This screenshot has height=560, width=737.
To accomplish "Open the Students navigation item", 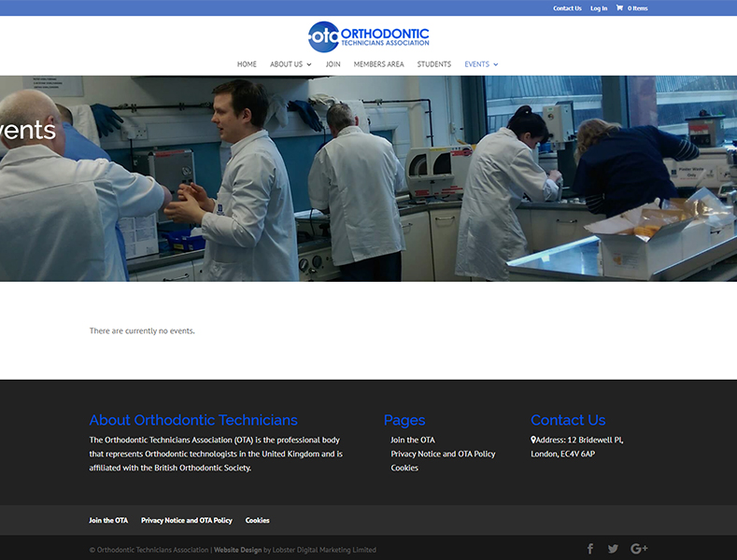I will click(x=433, y=64).
